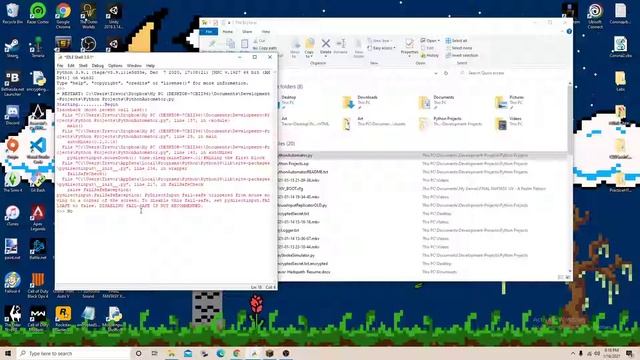640x360 pixels.
Task: Select the Origin desktop shortcut
Action: pyautogui.click(x=12, y=148)
